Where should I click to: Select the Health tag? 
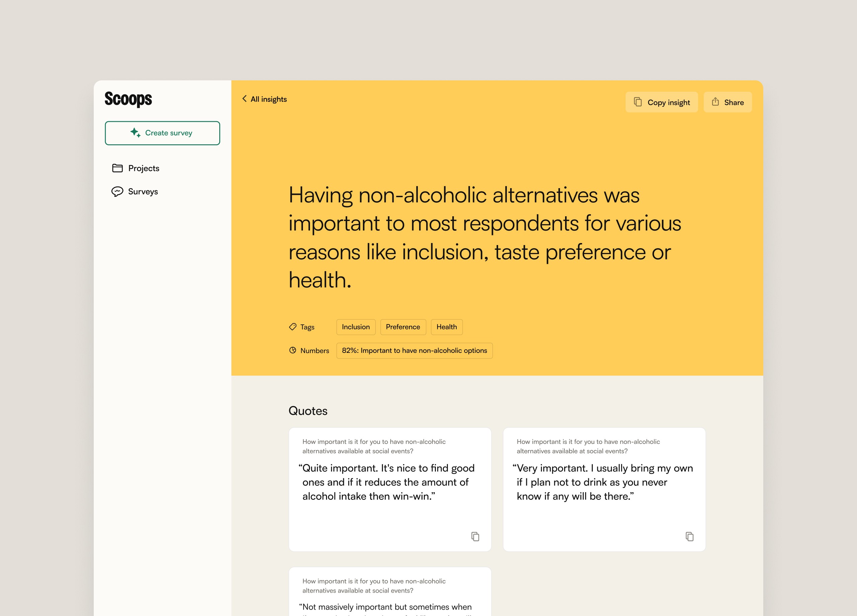tap(446, 327)
